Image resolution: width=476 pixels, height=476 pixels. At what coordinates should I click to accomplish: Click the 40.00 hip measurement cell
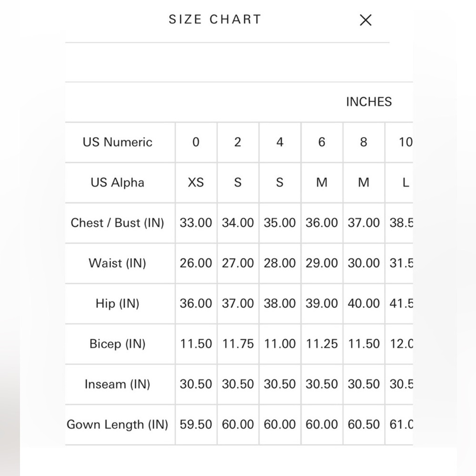pyautogui.click(x=364, y=304)
